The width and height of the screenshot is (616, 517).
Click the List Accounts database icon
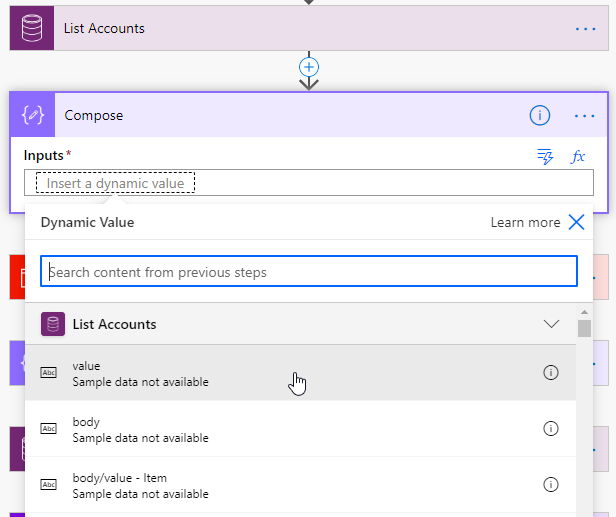coord(32,28)
